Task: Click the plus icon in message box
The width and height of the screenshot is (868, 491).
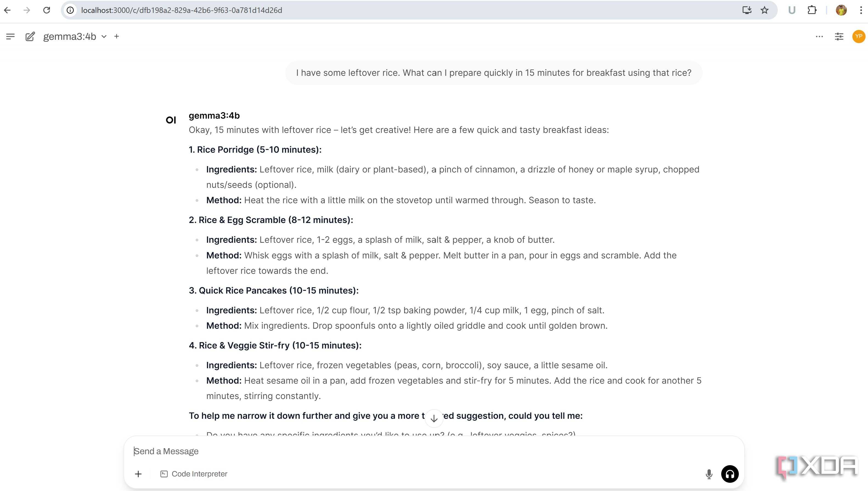Action: [138, 474]
